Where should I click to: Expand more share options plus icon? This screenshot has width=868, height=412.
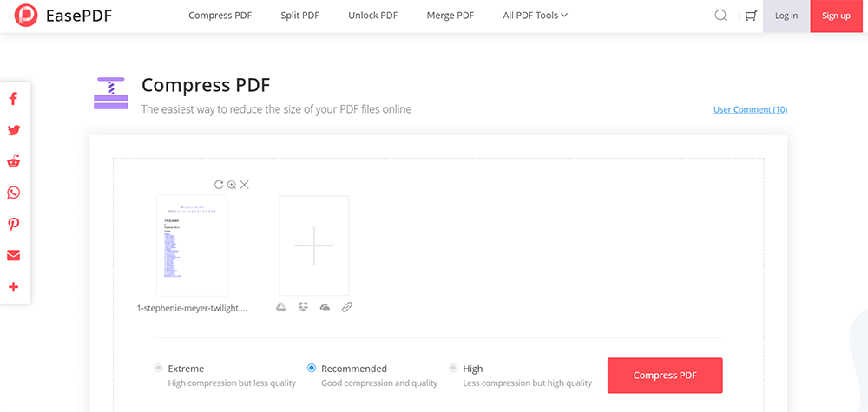coord(14,286)
